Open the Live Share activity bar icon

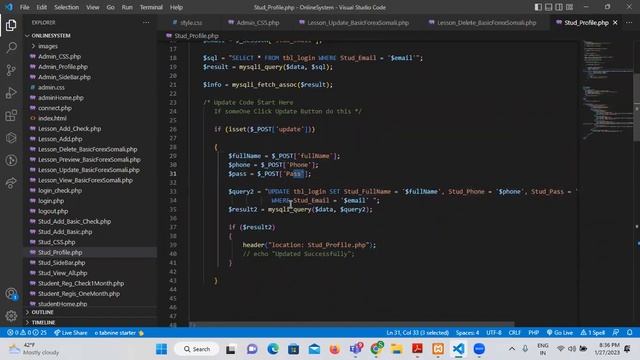[x=11, y=183]
